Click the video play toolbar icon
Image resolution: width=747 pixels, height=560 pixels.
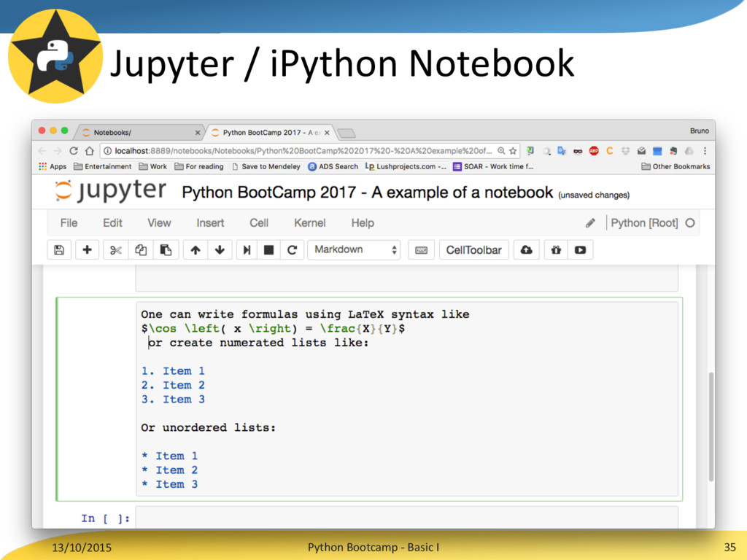click(580, 250)
